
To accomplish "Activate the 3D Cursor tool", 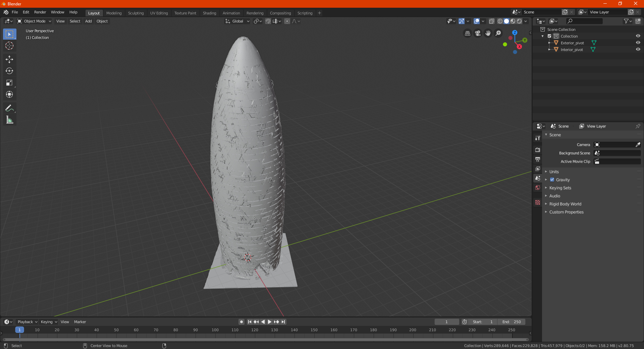I will (x=9, y=46).
